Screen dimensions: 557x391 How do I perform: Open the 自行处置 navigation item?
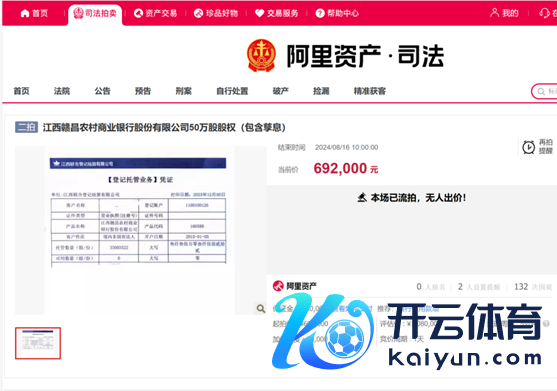click(232, 91)
